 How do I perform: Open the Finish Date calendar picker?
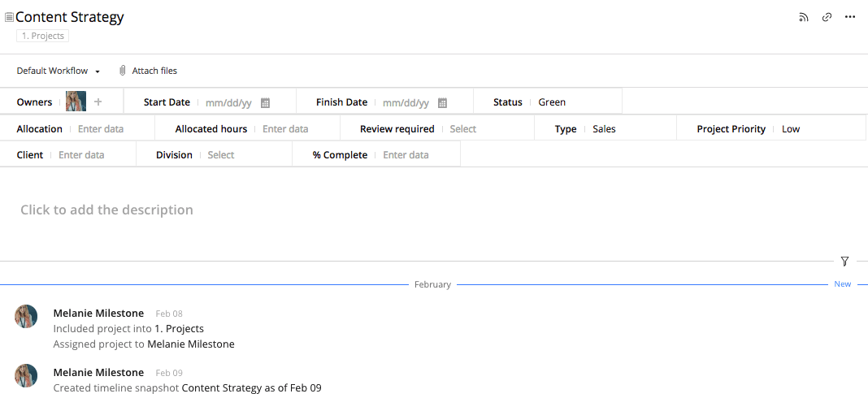coord(442,103)
